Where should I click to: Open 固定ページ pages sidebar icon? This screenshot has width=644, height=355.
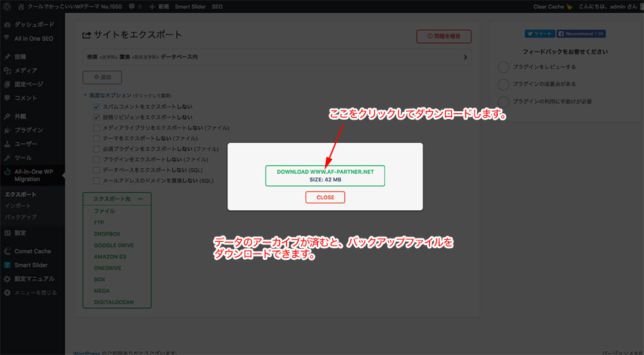[7, 84]
